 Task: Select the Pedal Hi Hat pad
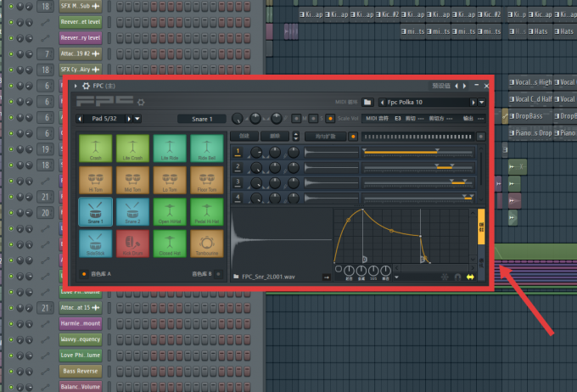(x=207, y=211)
